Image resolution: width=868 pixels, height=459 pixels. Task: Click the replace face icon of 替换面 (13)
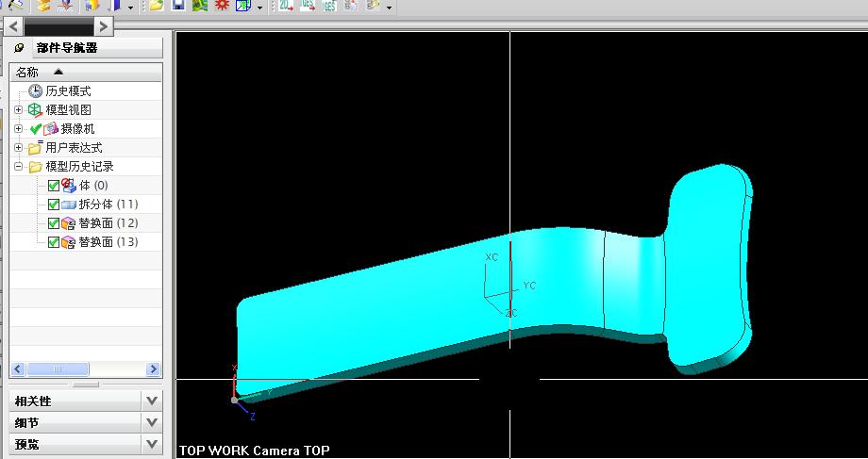coord(69,242)
